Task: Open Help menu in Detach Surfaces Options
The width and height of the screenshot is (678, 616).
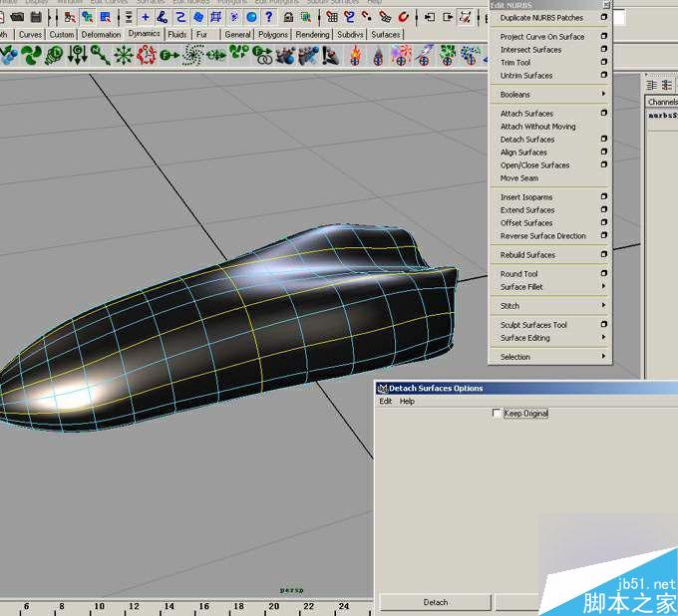Action: [x=407, y=401]
